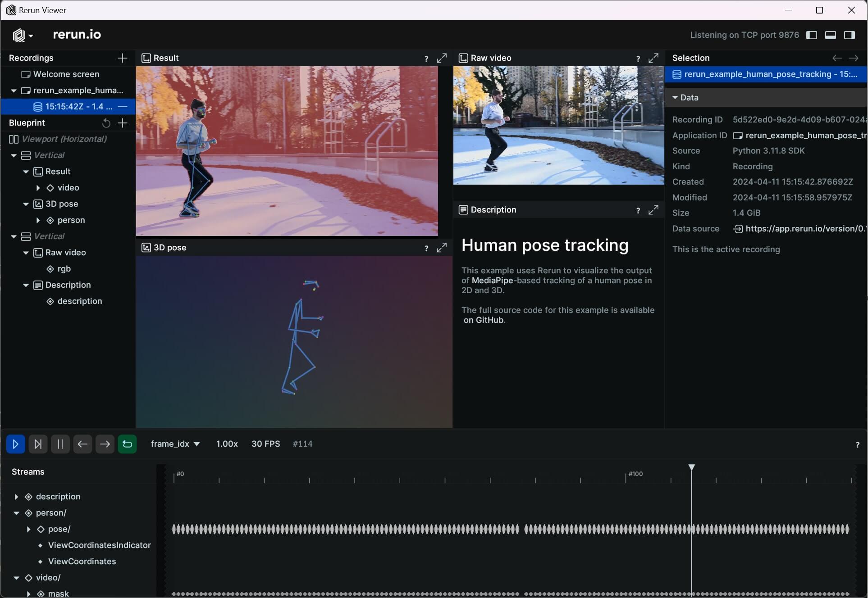Toggle bottom time panel visibility icon
Viewport: 868px width, 598px height.
click(830, 35)
